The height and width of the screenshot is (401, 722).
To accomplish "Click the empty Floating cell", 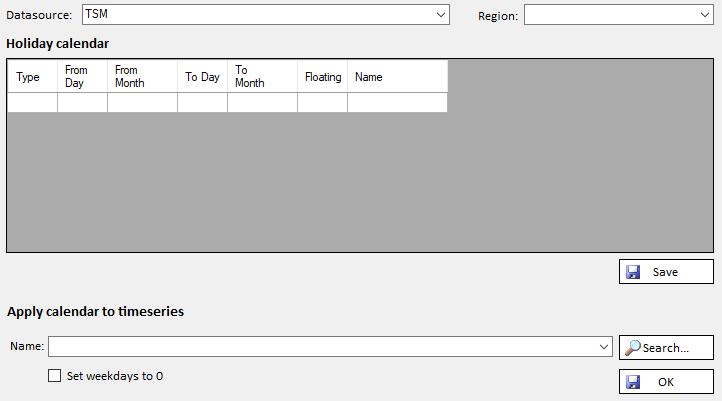I will pyautogui.click(x=322, y=102).
